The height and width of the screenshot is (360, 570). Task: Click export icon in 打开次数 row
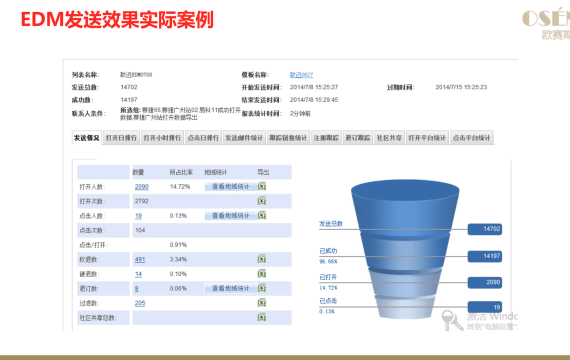point(262,201)
